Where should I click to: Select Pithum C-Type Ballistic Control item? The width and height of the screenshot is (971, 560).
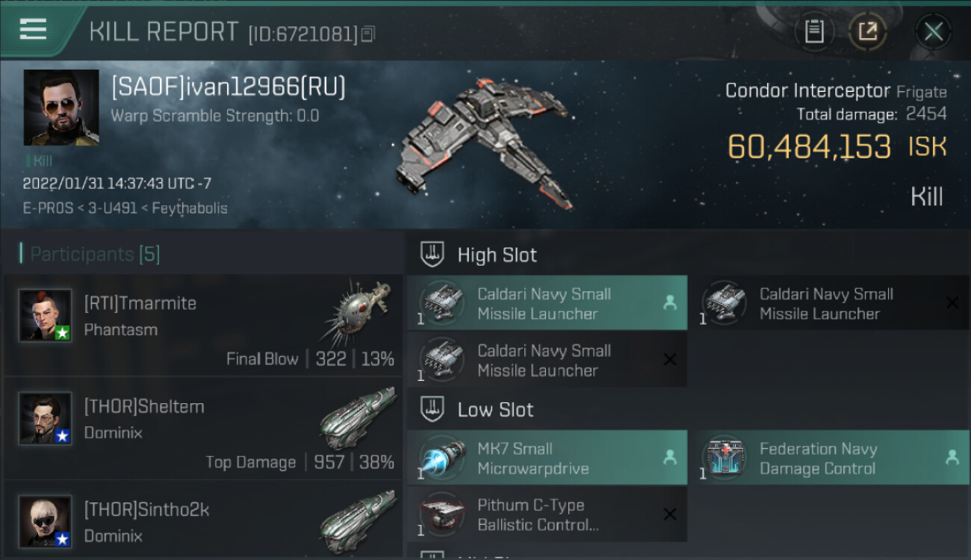(547, 514)
